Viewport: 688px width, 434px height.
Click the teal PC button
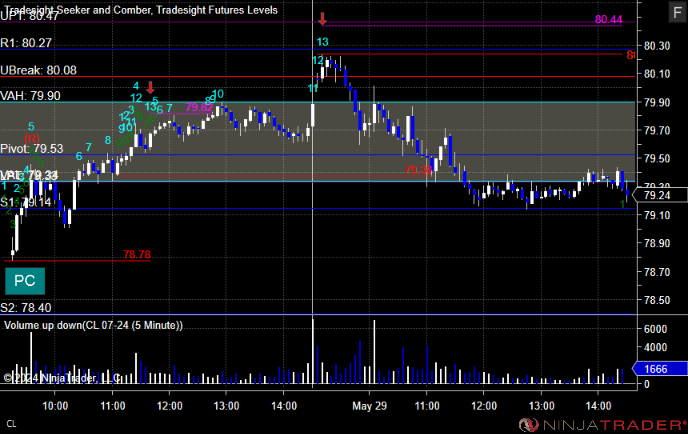(x=25, y=281)
